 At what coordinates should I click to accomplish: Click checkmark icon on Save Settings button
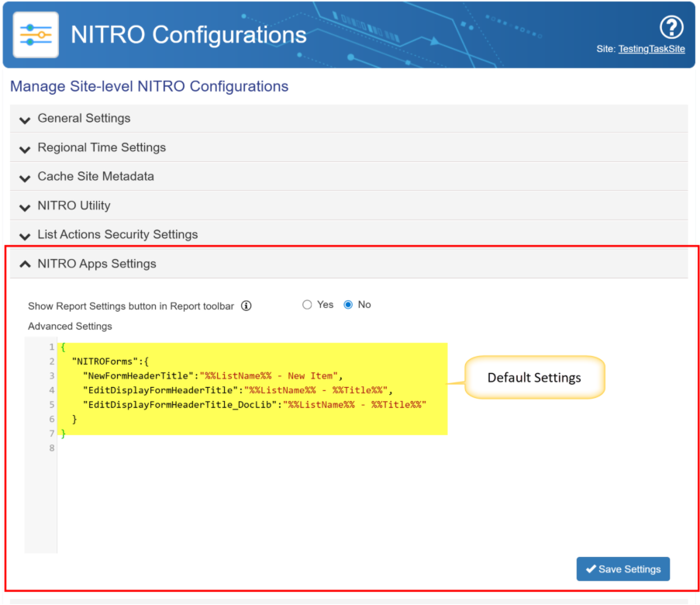[591, 569]
